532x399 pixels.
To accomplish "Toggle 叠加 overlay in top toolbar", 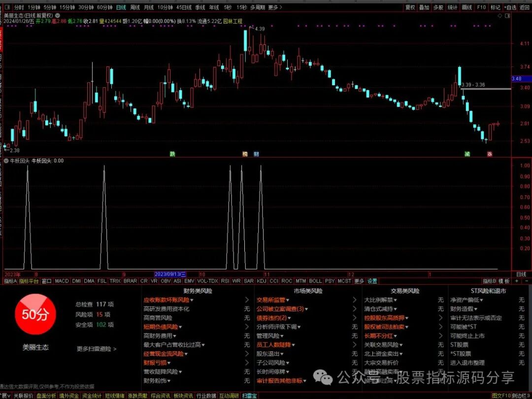I will pos(424,7).
